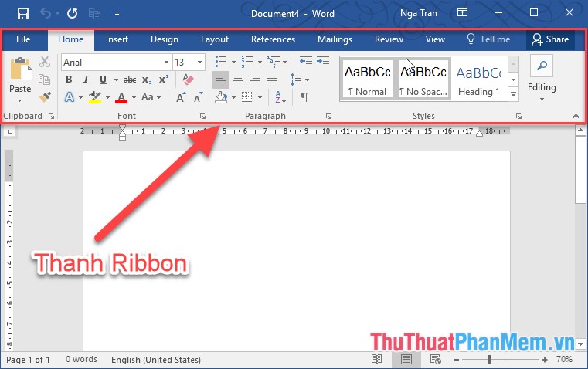This screenshot has height=369, width=588.
Task: Toggle Center paragraph alignment
Action: click(x=238, y=80)
